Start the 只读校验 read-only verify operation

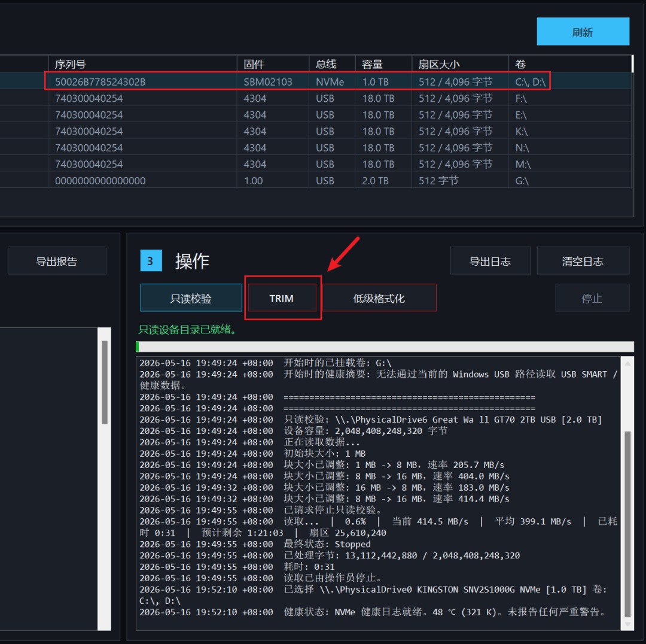191,297
